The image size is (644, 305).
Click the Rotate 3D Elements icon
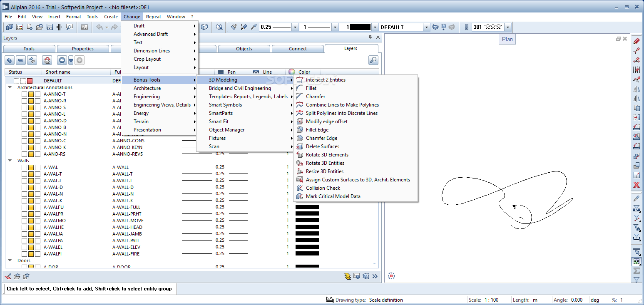point(299,155)
